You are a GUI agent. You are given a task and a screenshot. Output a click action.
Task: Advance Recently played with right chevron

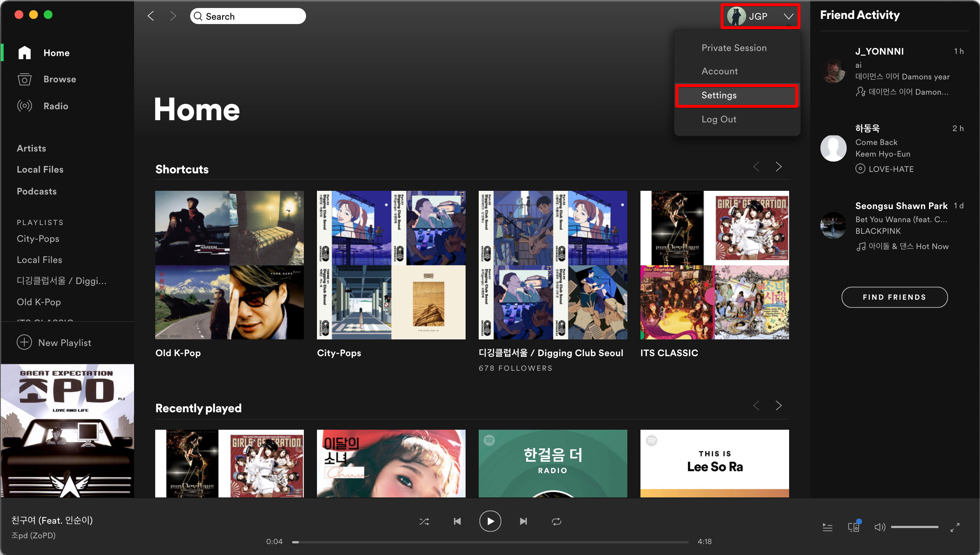coord(778,405)
